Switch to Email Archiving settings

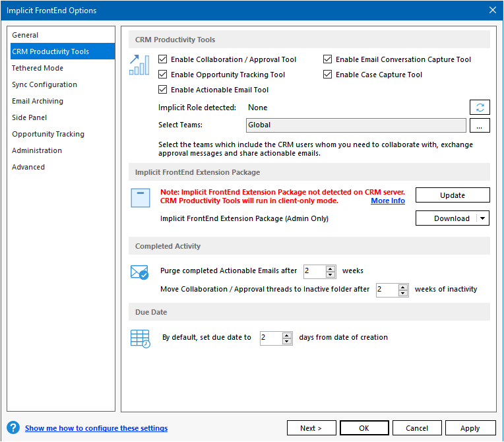click(38, 101)
